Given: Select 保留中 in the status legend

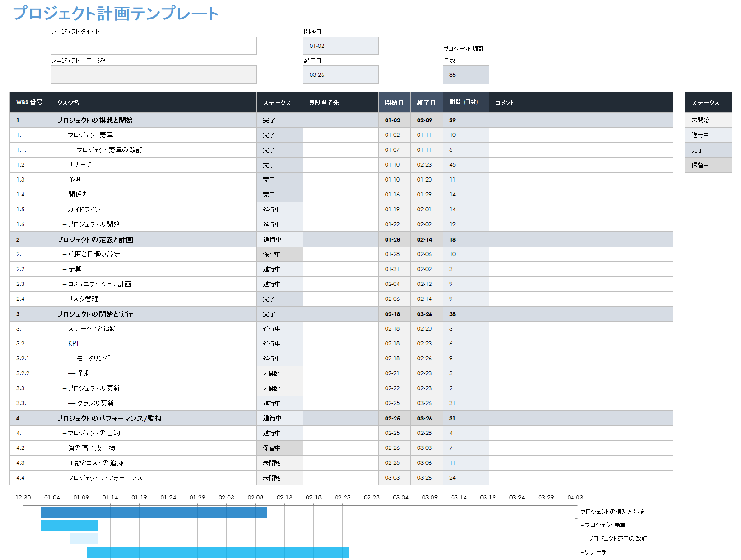Looking at the screenshot, I should tap(708, 165).
